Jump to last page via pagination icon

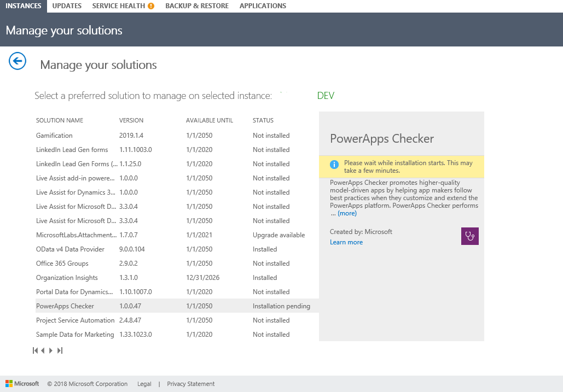(x=60, y=350)
